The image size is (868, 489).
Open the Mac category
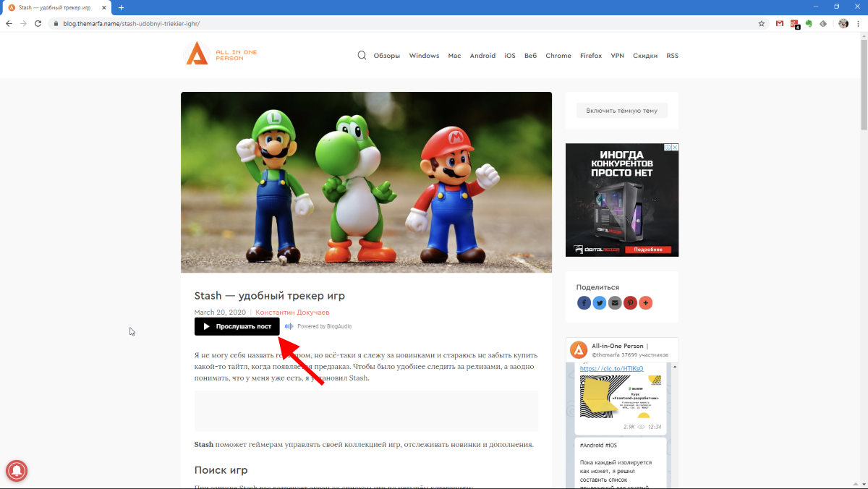(x=454, y=56)
